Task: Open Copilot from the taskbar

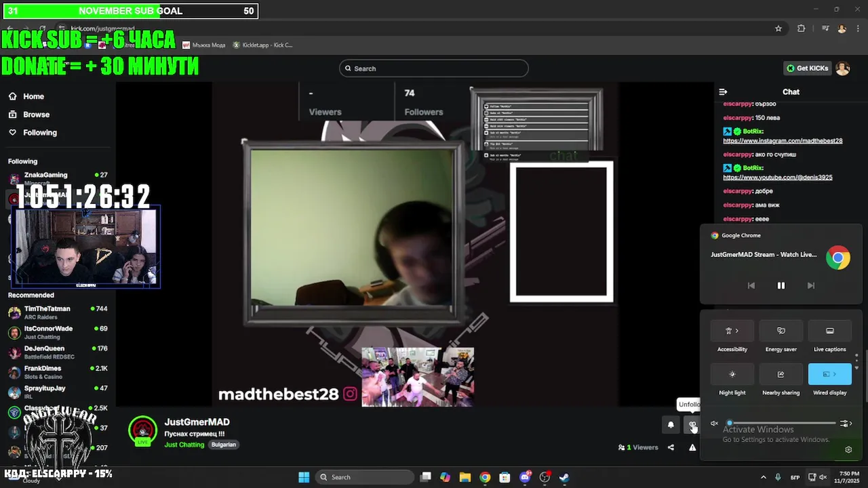Action: click(x=445, y=477)
